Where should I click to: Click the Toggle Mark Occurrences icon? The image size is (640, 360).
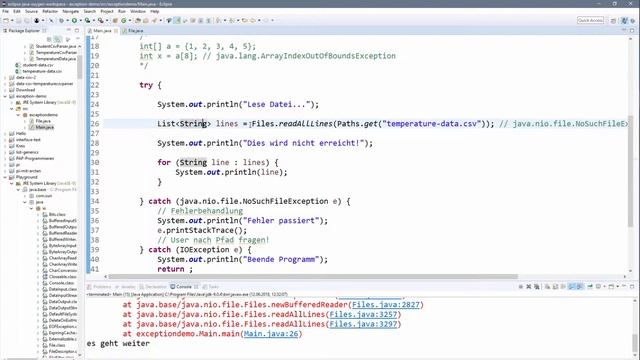click(x=177, y=20)
